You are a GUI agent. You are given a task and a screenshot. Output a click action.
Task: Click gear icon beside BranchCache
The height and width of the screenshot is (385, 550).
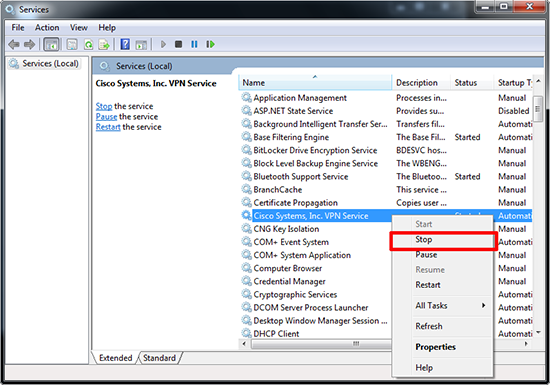pyautogui.click(x=247, y=189)
